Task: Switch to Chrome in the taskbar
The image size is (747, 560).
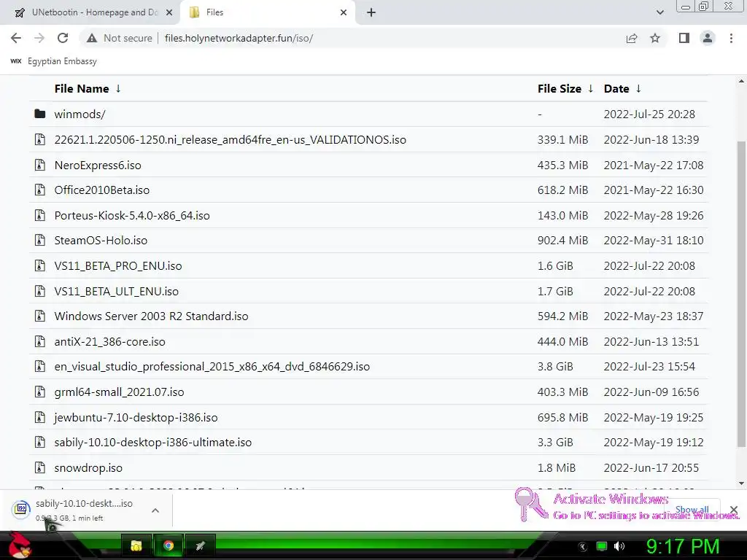Action: point(169,545)
